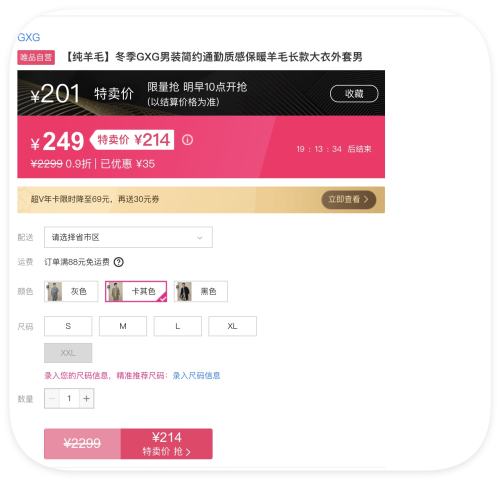Open the 请选择省市区 delivery dropdown
Screen dimensions: 500x480
tap(128, 237)
